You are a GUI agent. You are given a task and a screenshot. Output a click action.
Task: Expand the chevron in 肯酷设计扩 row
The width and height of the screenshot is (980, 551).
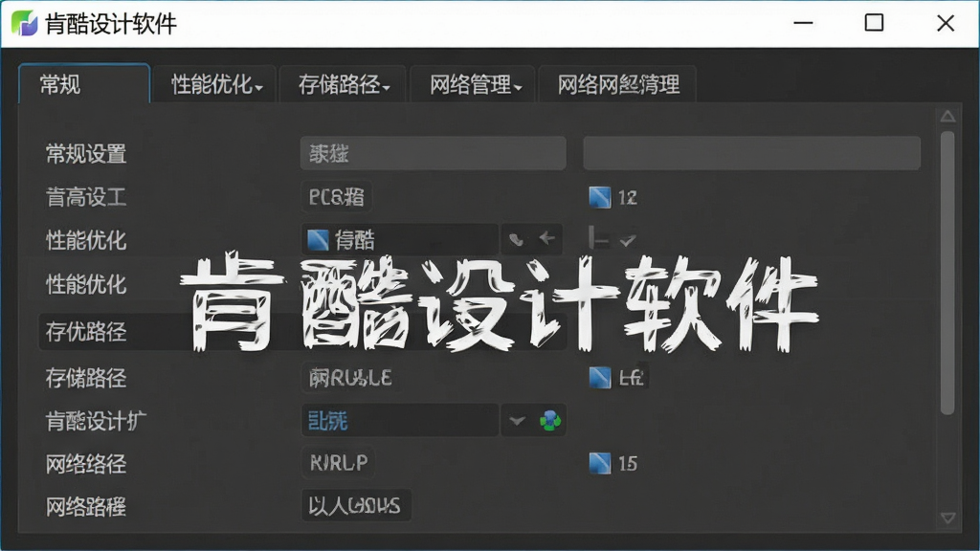(517, 421)
